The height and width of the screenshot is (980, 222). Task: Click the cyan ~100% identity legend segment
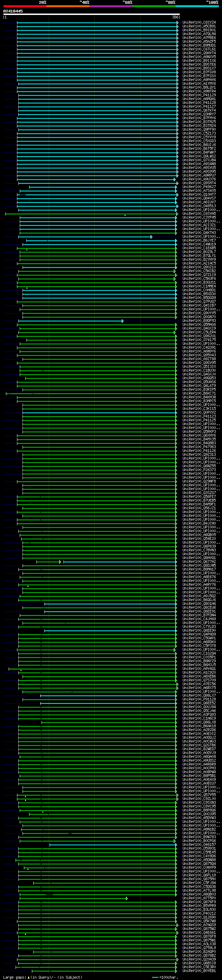pos(197,6)
